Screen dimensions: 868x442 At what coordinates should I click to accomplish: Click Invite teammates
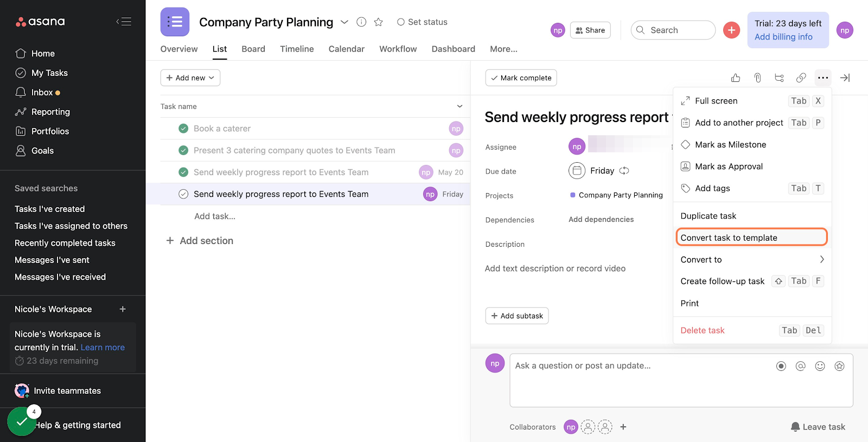click(x=58, y=390)
